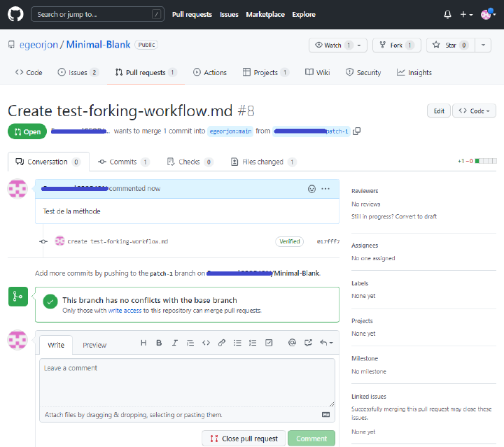Open the egeorjon owner link
The image size is (504, 447).
point(38,45)
